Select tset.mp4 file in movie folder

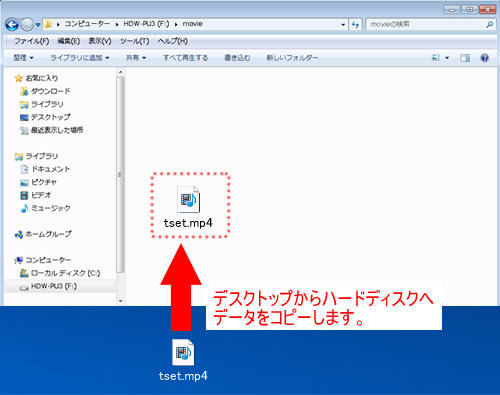click(x=188, y=207)
